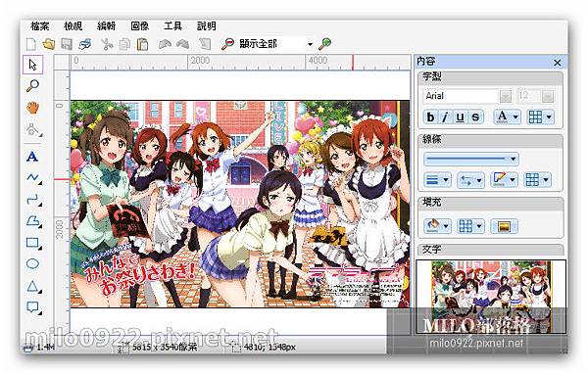
Task: Select the zigzag polyline tool
Action: [33, 177]
